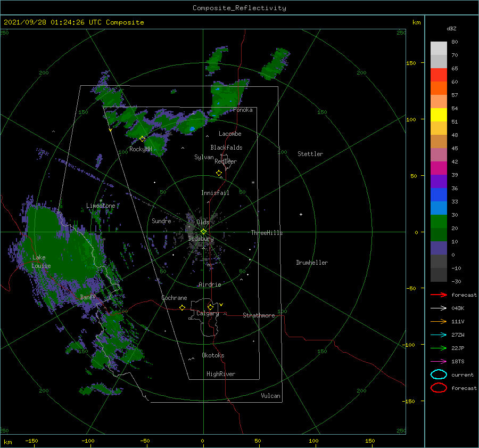Click the Sundre city label

[161, 221]
